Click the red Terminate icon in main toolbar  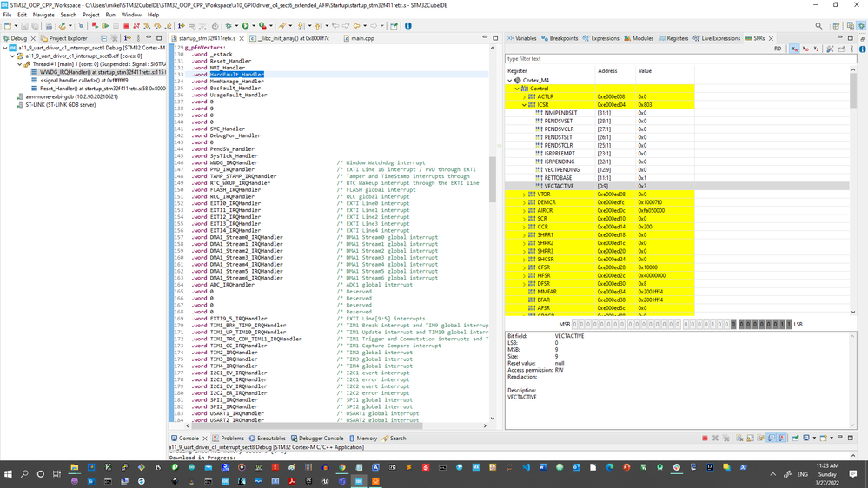click(126, 25)
